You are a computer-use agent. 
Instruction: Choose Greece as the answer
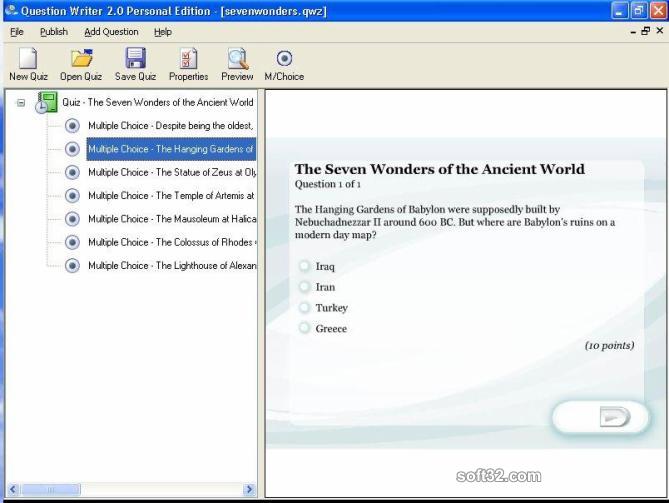304,328
